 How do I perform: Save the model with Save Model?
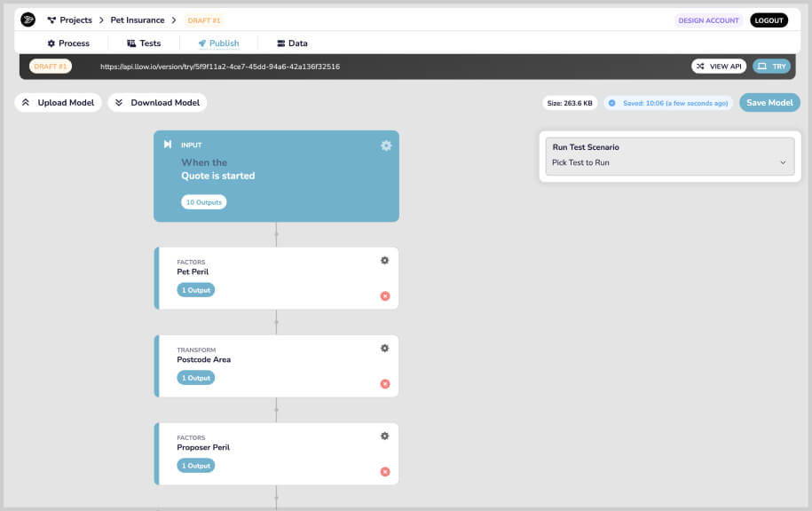(x=769, y=103)
